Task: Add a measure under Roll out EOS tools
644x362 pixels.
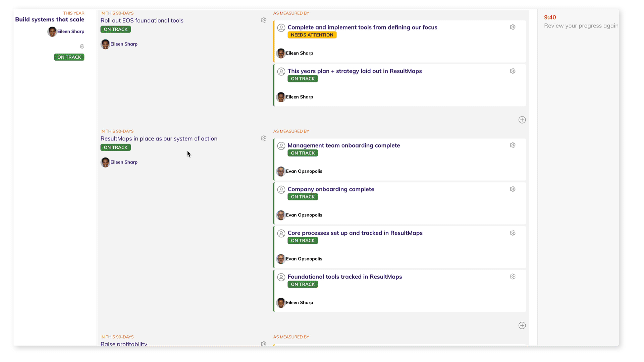Action: (x=522, y=120)
